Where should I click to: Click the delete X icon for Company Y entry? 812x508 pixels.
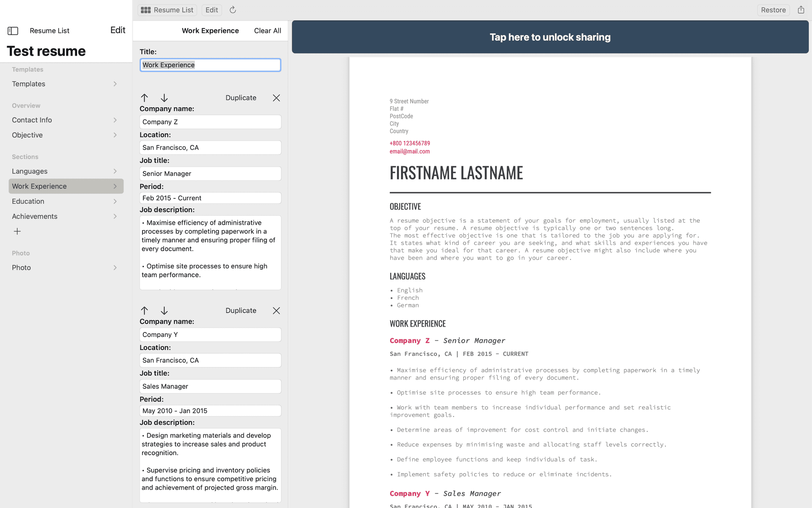click(x=276, y=310)
